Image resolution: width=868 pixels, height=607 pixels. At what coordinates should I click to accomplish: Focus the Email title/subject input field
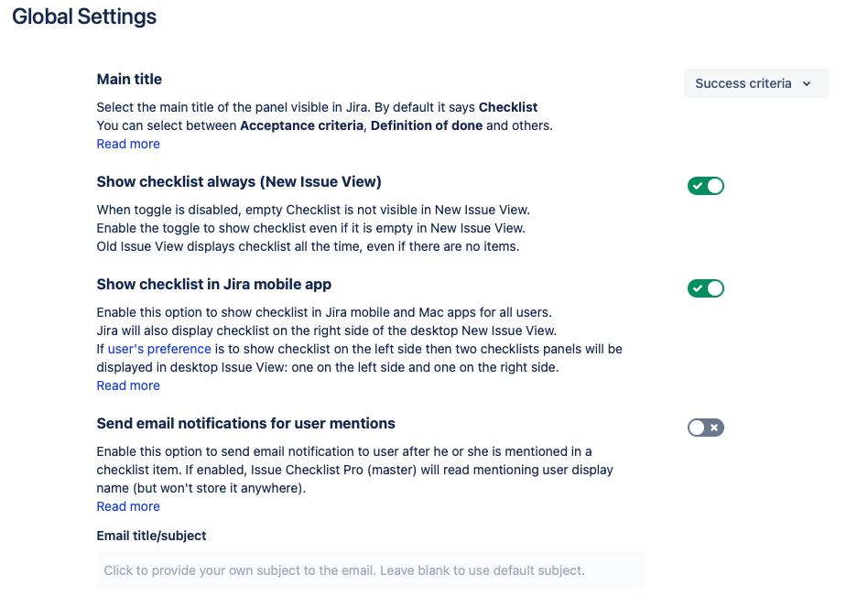point(371,570)
